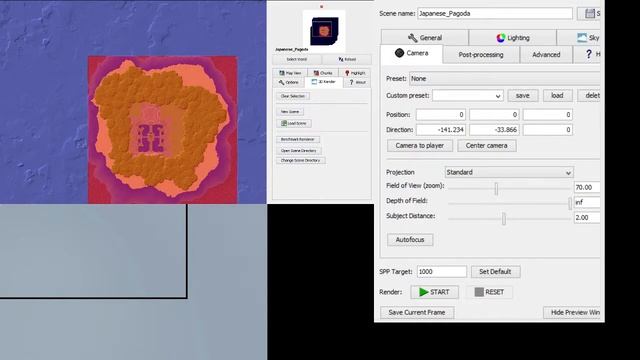The width and height of the screenshot is (640, 360).
Task: Click Benchmark Renderer button
Action: coord(298,139)
